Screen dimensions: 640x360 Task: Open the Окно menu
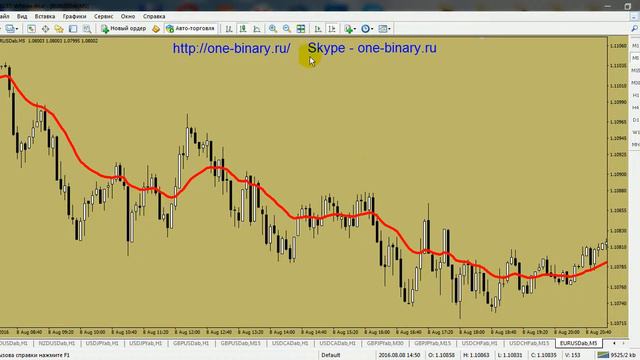tap(128, 16)
